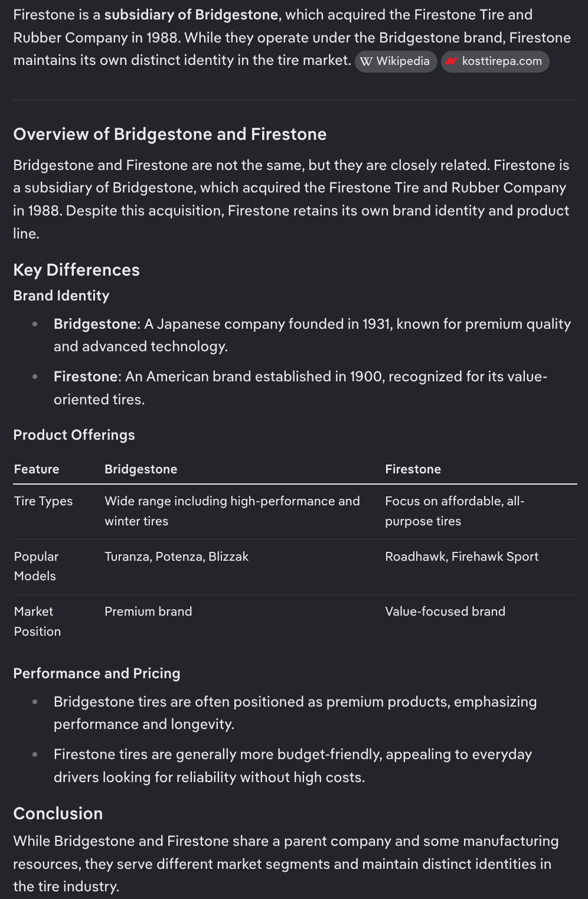
Task: Select the Roadhawk, Firehawk Sport cell
Action: pyautogui.click(x=462, y=556)
